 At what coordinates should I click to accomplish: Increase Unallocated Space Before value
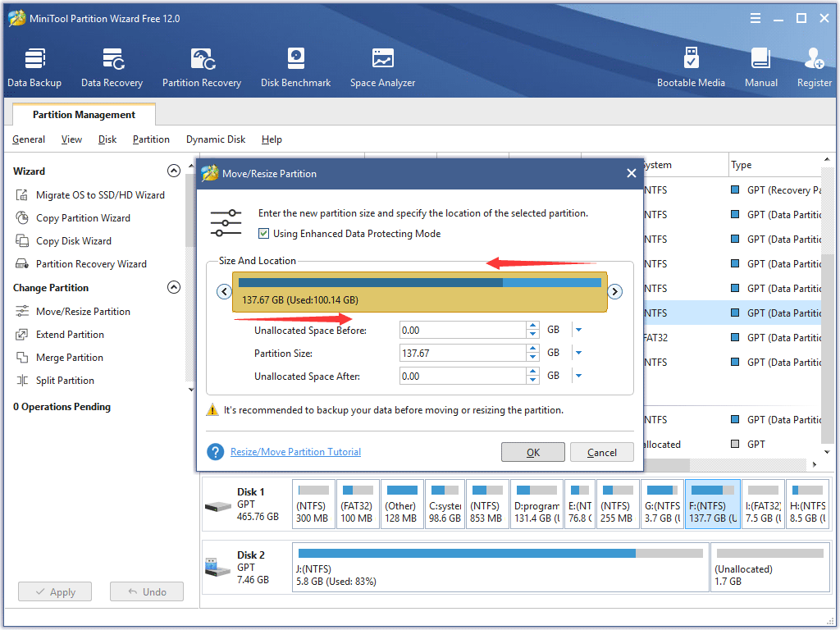click(532, 326)
